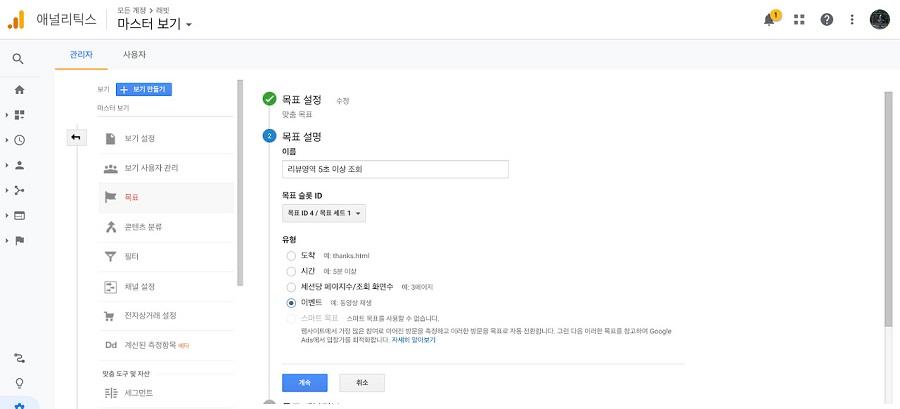900x409 pixels.
Task: Switch to the 사용자 tab
Action: [134, 55]
